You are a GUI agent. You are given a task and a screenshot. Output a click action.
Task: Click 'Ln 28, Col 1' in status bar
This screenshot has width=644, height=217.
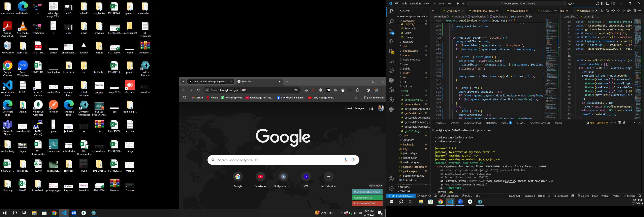(515, 196)
